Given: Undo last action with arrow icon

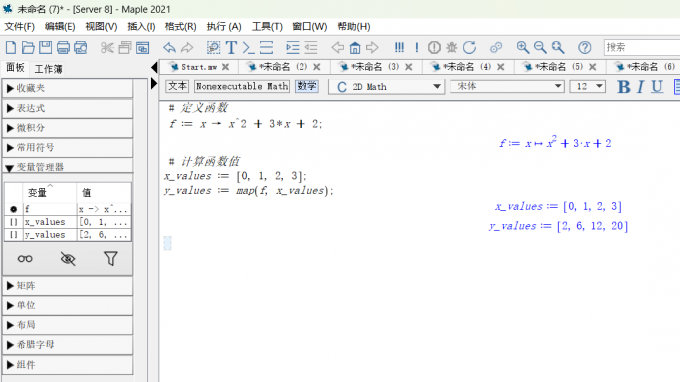Looking at the screenshot, I should [x=169, y=47].
